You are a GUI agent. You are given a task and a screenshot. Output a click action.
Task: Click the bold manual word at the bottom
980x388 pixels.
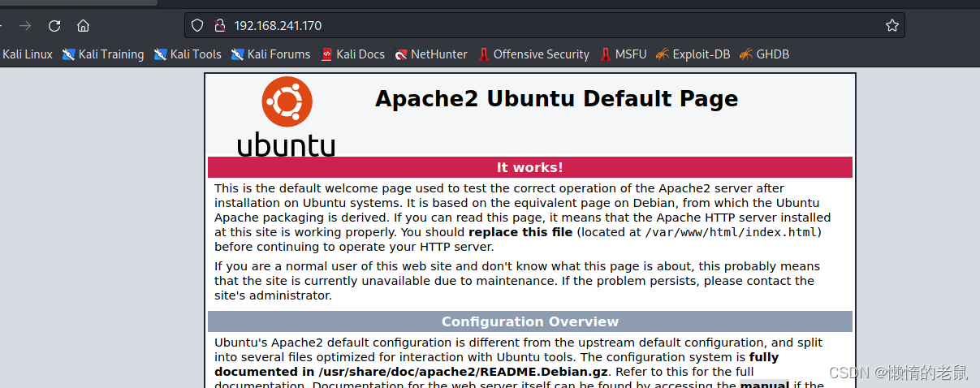[x=764, y=384]
